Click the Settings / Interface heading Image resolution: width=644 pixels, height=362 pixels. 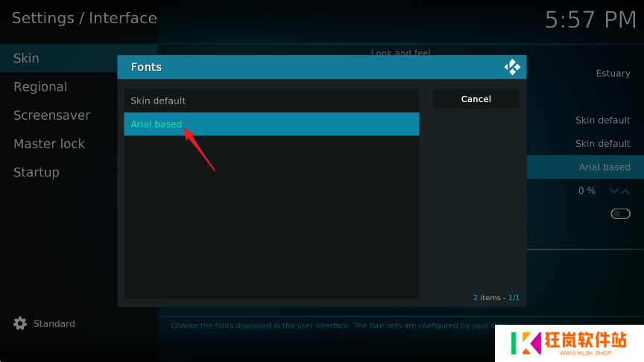click(84, 19)
